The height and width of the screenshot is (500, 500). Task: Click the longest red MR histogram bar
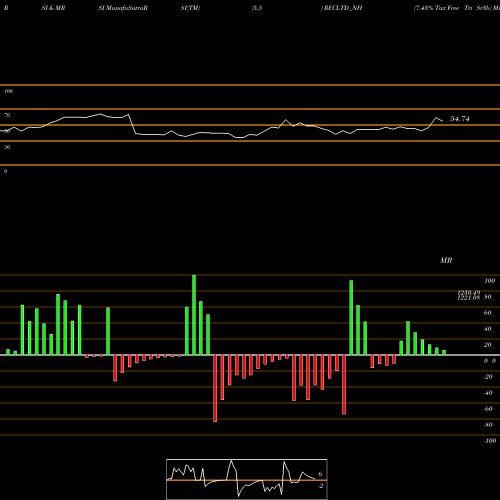(x=215, y=388)
